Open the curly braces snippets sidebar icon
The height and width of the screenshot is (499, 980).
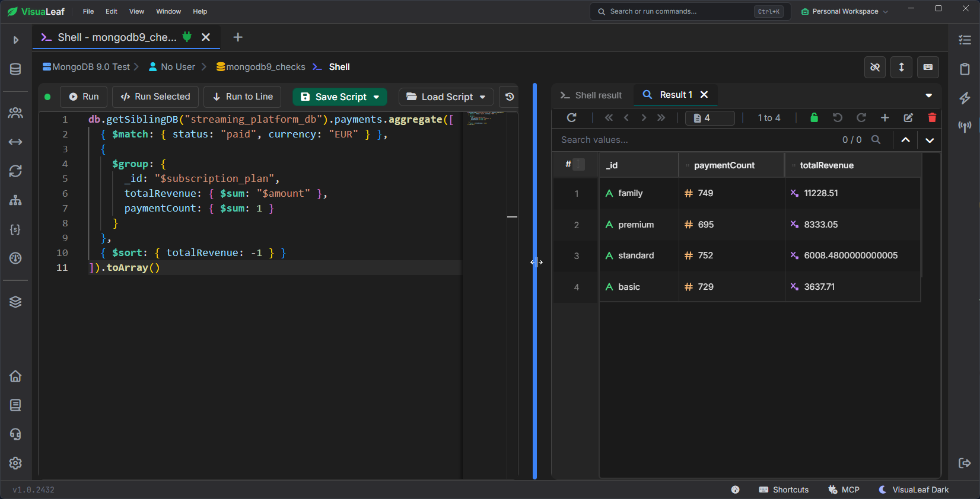[x=15, y=229]
